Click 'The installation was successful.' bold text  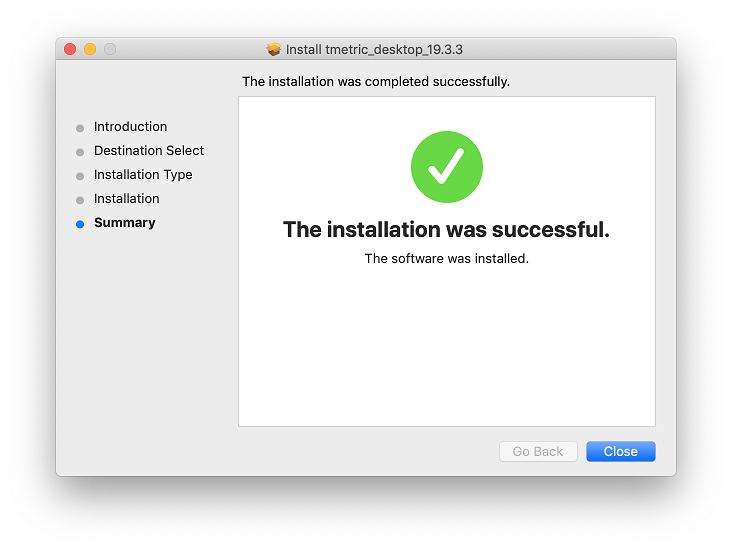(x=446, y=229)
